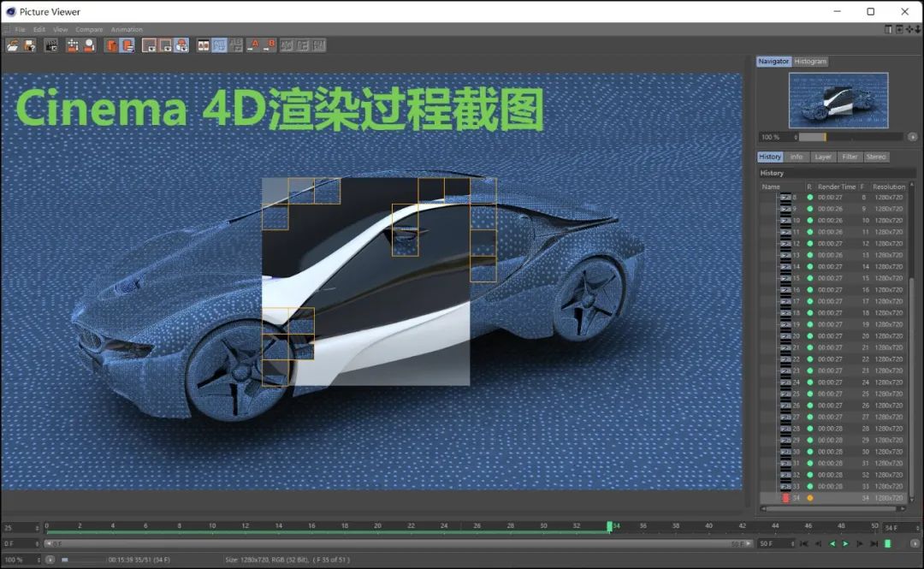Screen dimensions: 924x569
Task: Click the AB comparison toolbar icon
Action: coord(204,45)
